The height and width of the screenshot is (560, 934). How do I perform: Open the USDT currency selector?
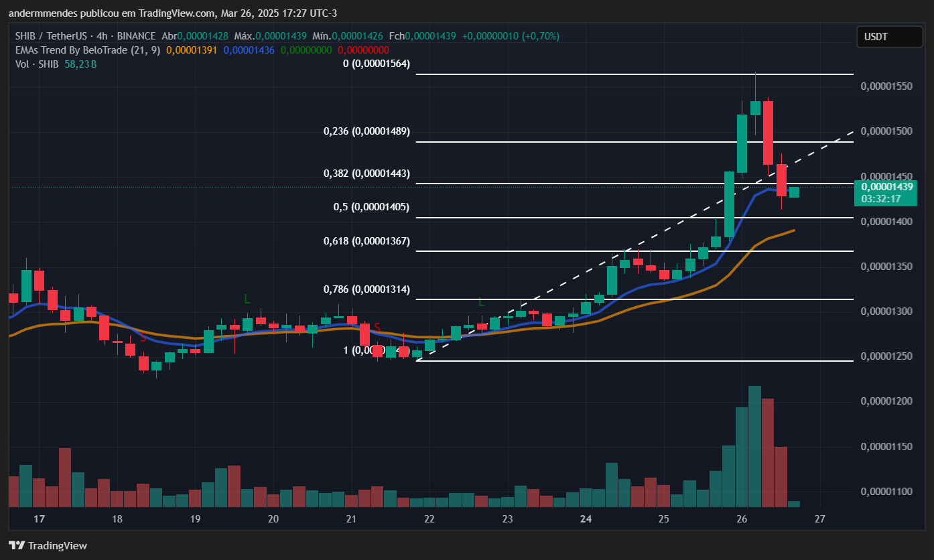tap(890, 37)
